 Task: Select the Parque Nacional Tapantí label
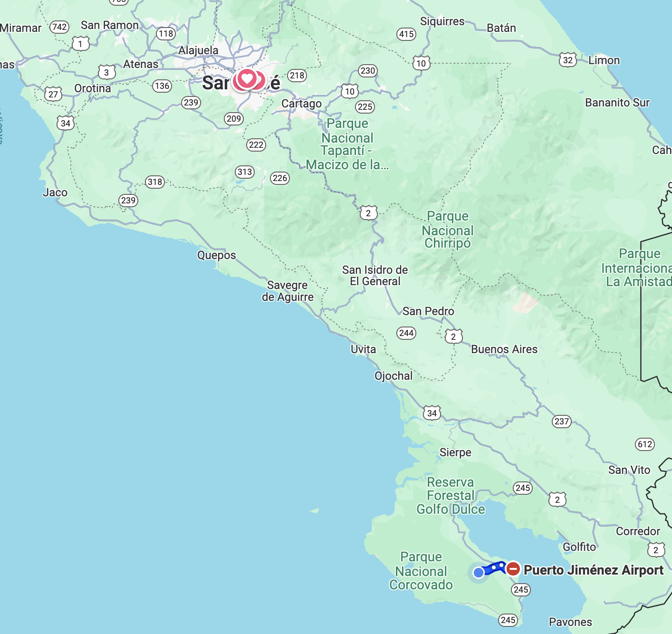(347, 144)
